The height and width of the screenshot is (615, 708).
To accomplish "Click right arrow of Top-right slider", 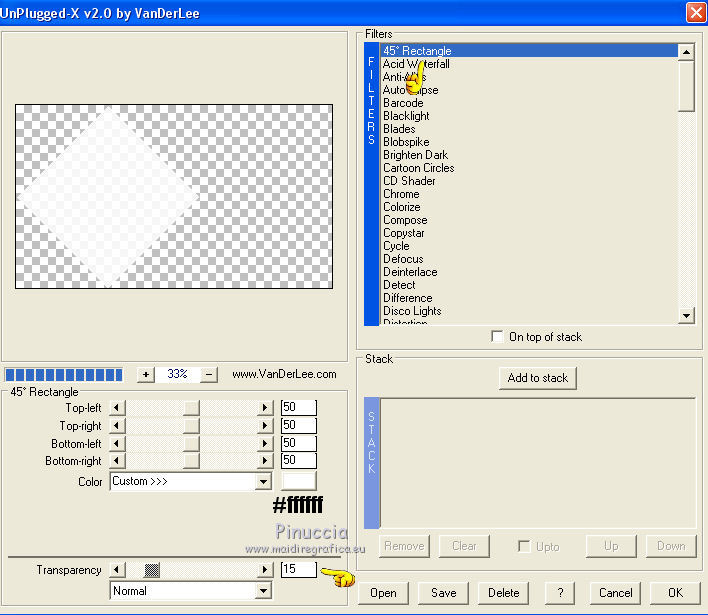I will (266, 425).
